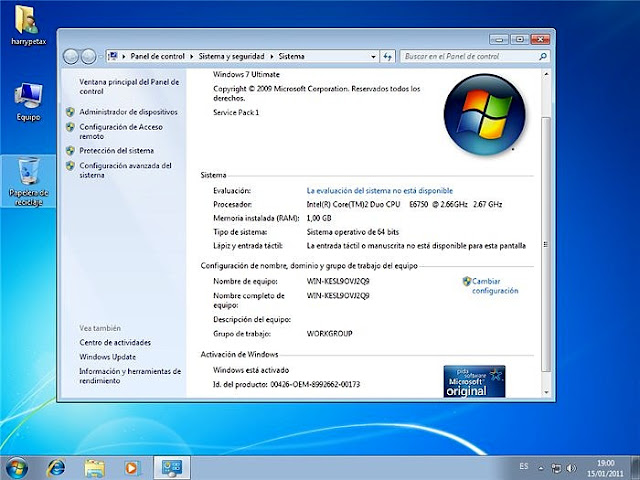
Task: Click the Windows logo image
Action: point(484,115)
